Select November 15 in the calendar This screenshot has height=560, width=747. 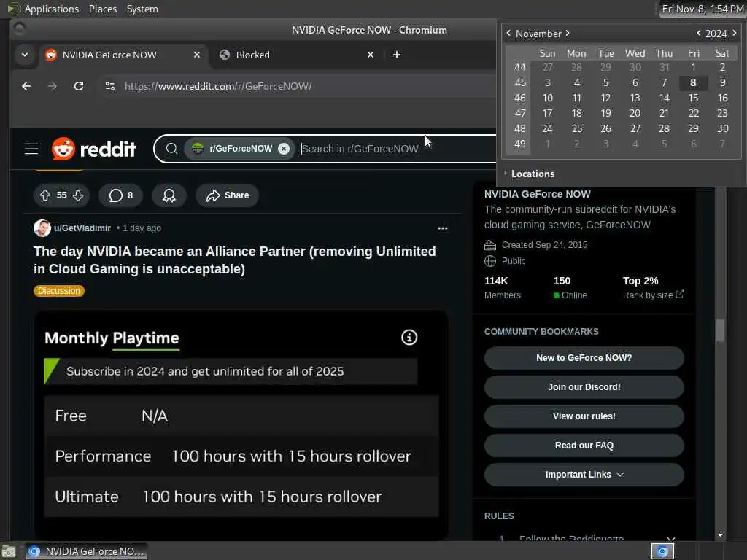point(693,98)
